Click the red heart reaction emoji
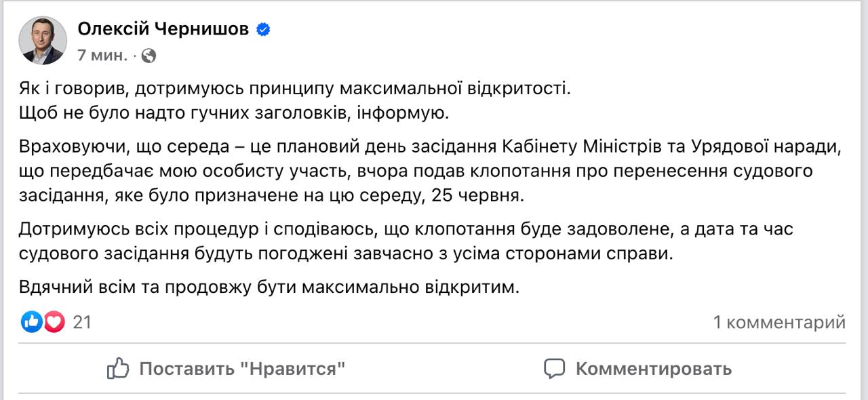The height and width of the screenshot is (400, 868). (x=54, y=322)
